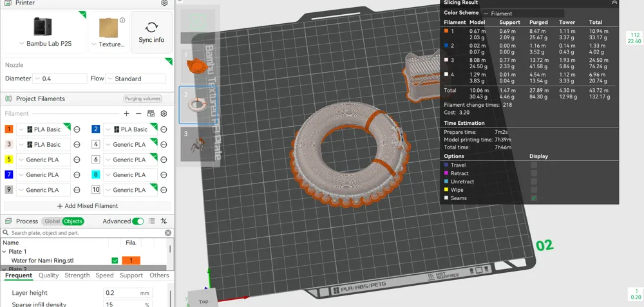Image resolution: width=644 pixels, height=307 pixels.
Task: Open filament 1 PLA Basic dropdown
Action: click(x=44, y=129)
